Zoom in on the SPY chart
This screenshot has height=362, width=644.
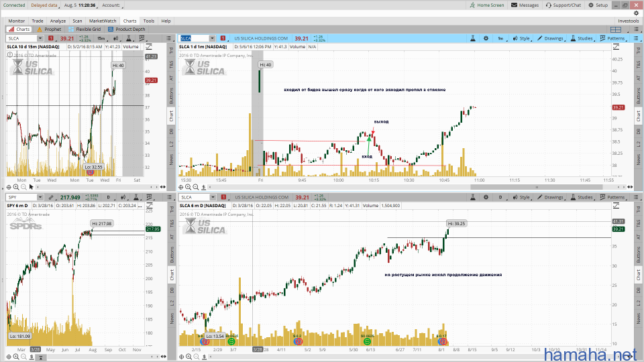click(16, 357)
